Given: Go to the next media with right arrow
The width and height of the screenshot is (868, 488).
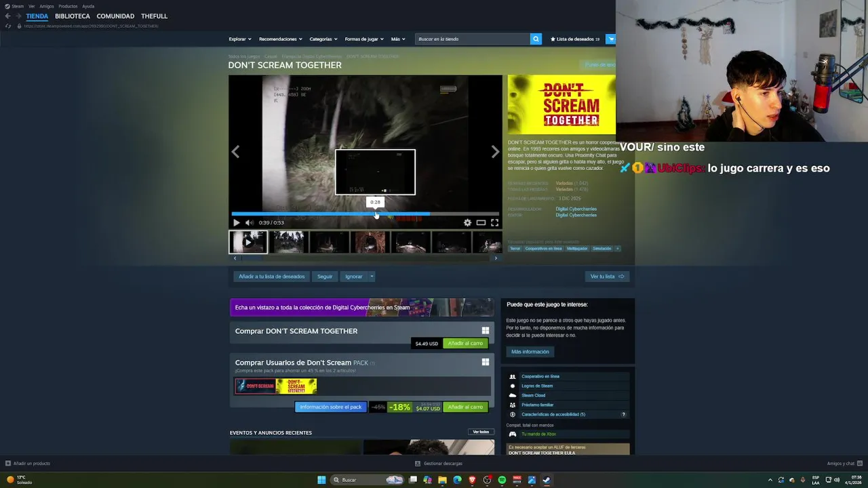Looking at the screenshot, I should click(495, 152).
